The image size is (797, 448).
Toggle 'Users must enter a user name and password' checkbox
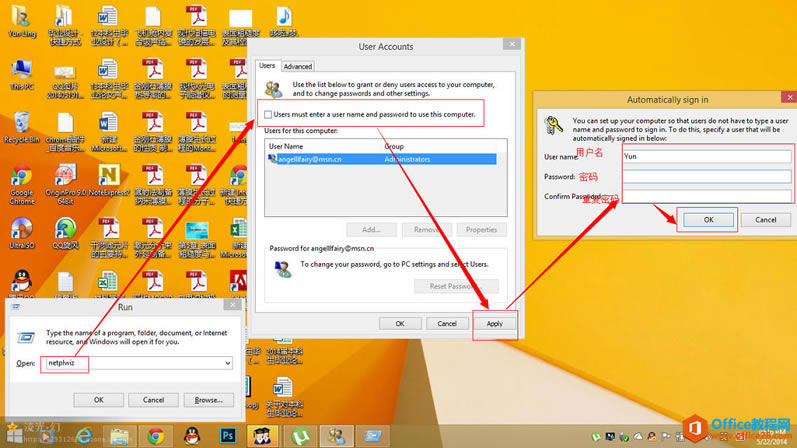point(268,114)
